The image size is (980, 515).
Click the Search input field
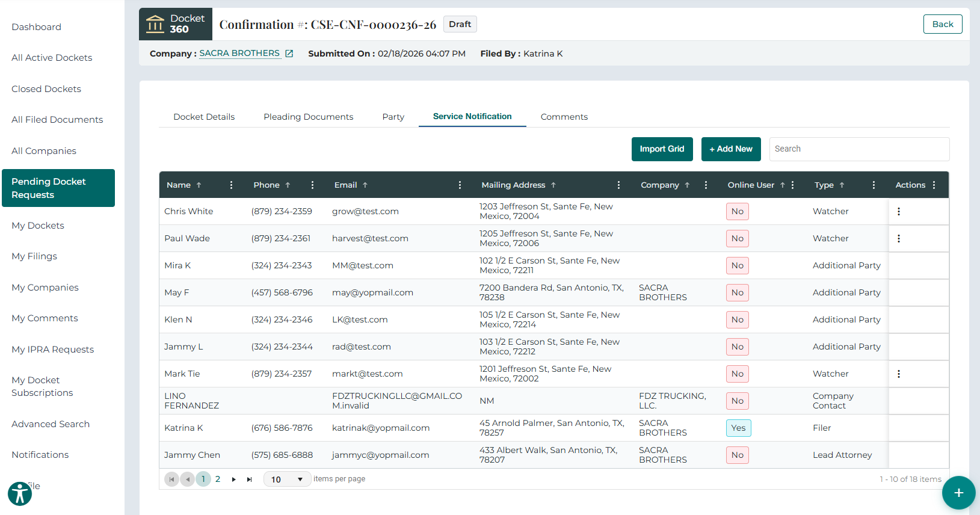click(858, 149)
